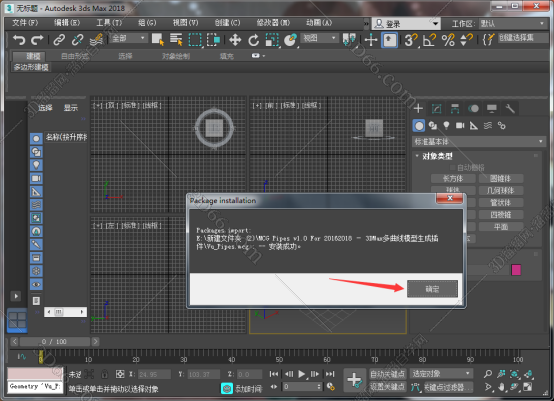Toggle the selection lock padlock icon
The width and height of the screenshot is (554, 401).
(x=104, y=374)
